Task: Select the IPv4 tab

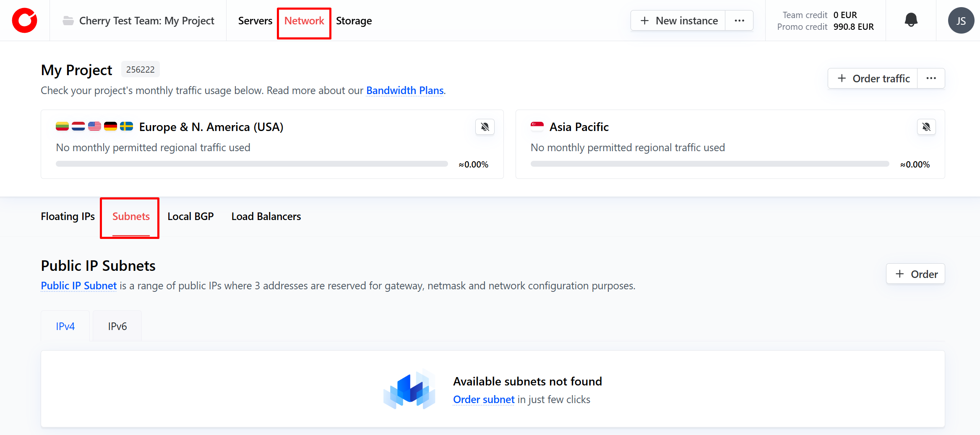Action: 65,326
